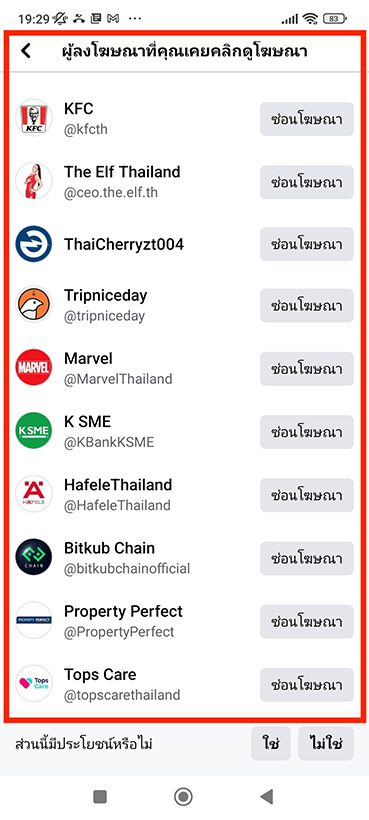Hide ads from Tops Care

click(x=307, y=685)
